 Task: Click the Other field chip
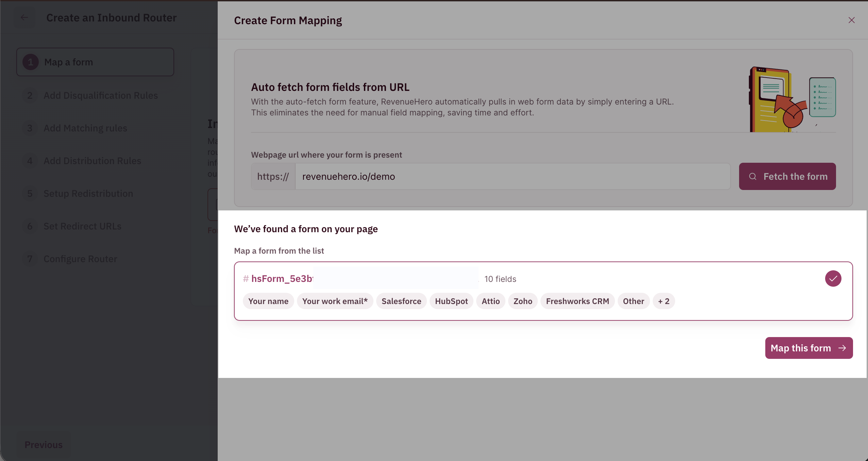(x=634, y=301)
